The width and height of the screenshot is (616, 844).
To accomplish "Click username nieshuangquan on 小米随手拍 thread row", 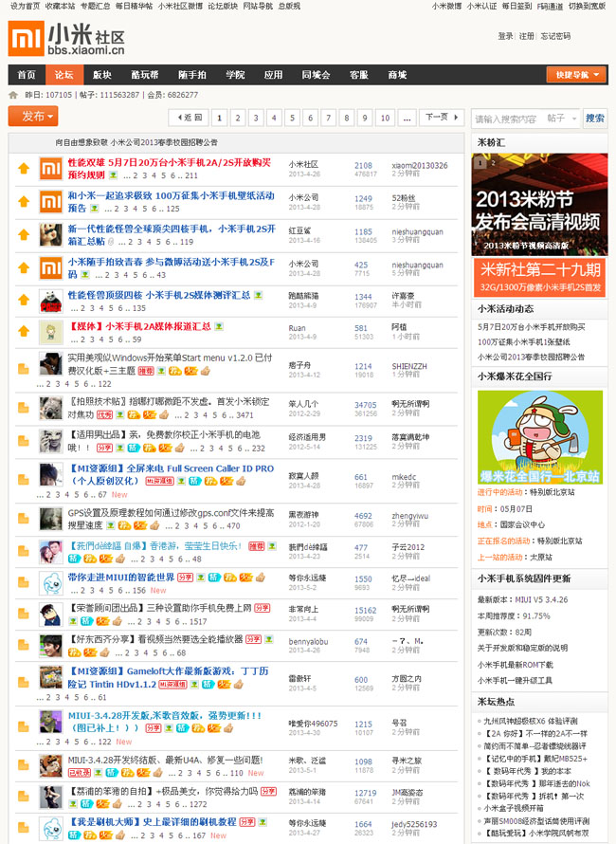I will (x=418, y=265).
